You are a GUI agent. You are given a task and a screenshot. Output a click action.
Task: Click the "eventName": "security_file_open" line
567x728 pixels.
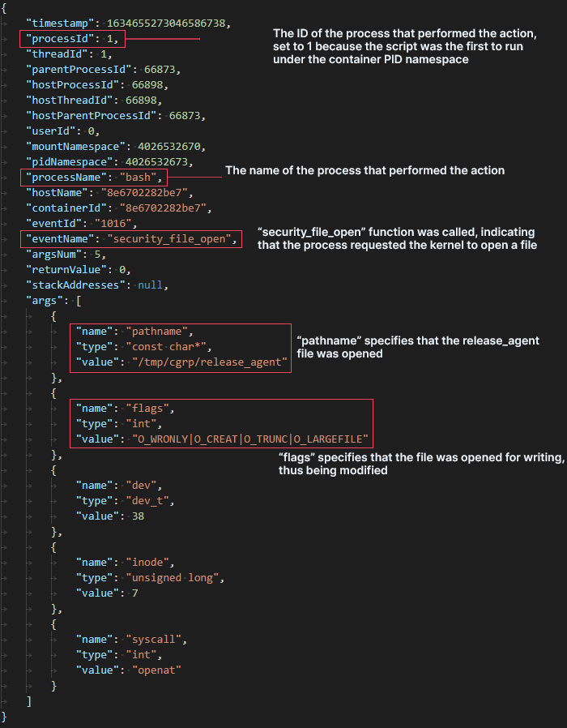point(131,238)
